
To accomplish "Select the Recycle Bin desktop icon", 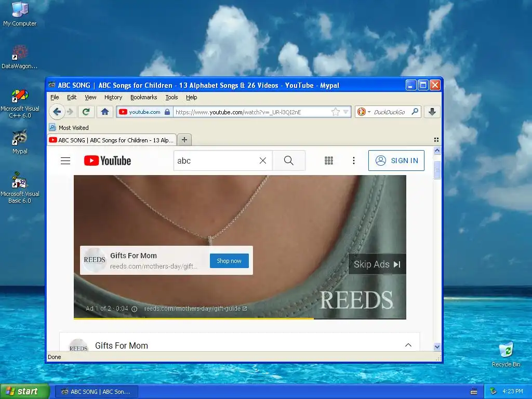I will tap(506, 354).
